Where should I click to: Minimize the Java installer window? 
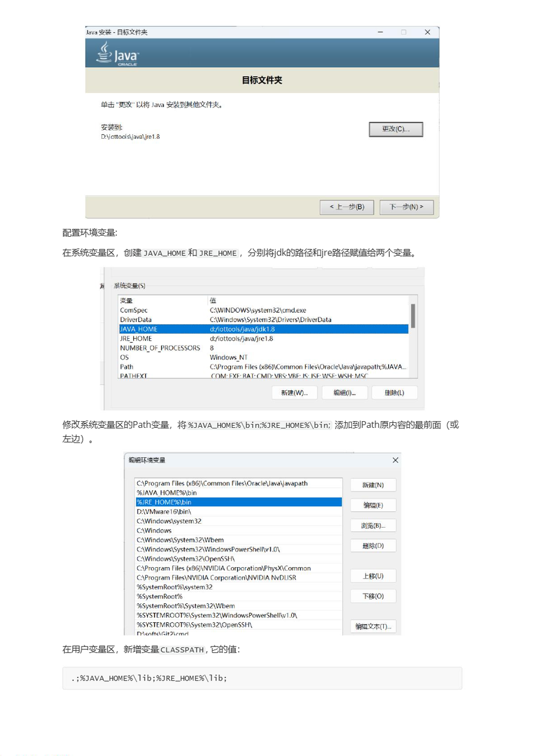pyautogui.click(x=380, y=32)
